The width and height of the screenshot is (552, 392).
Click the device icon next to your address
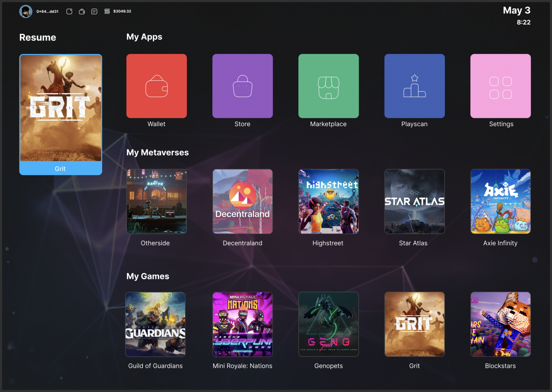69,11
